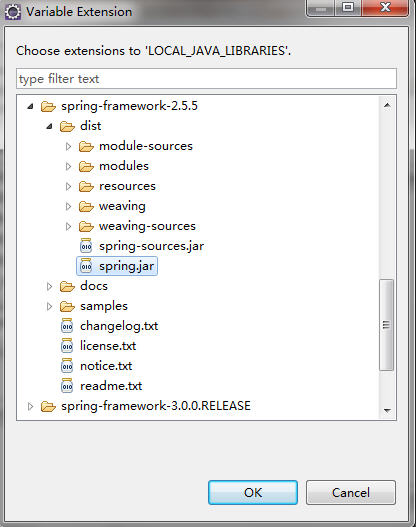This screenshot has height=527, width=416.
Task: Click the resources folder icon
Action: click(86, 187)
